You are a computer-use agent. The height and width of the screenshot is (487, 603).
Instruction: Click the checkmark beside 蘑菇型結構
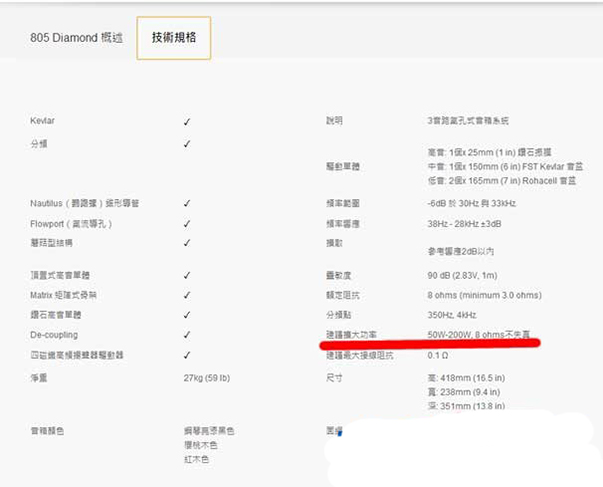tap(187, 243)
